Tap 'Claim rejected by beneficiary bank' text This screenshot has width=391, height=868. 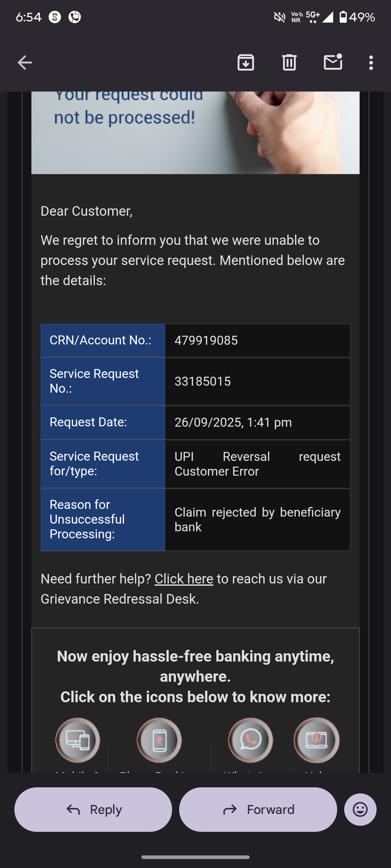click(257, 519)
